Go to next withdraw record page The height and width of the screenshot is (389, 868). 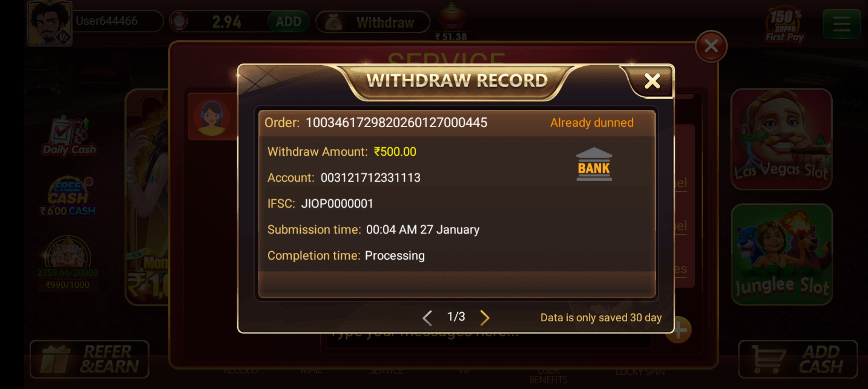(x=485, y=317)
